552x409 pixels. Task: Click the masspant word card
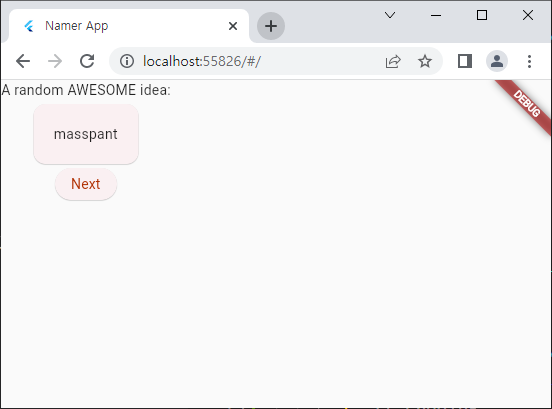click(86, 134)
